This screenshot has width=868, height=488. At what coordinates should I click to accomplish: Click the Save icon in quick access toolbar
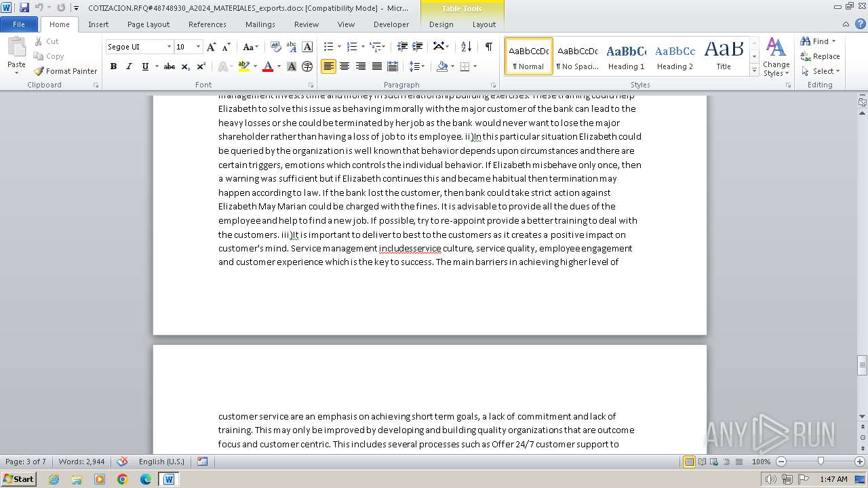click(24, 7)
